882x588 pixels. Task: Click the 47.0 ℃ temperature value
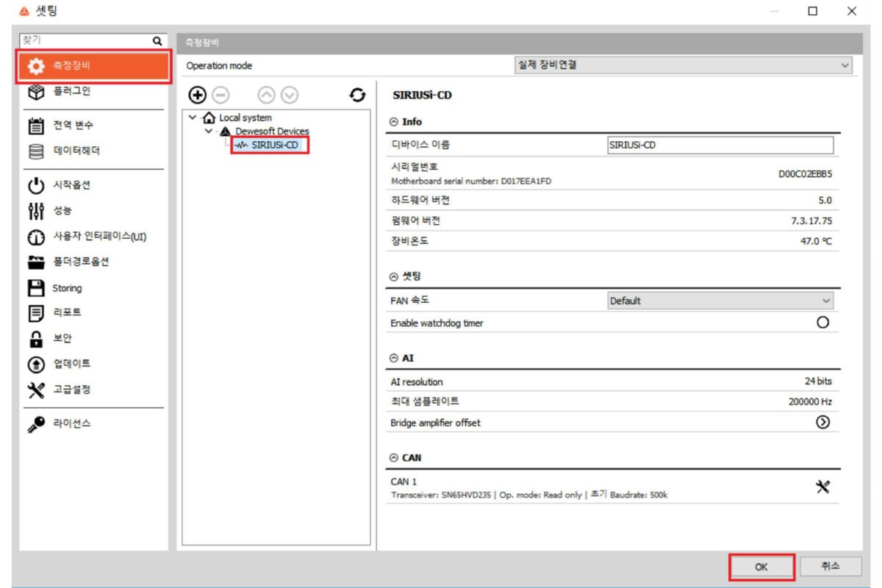tap(816, 241)
